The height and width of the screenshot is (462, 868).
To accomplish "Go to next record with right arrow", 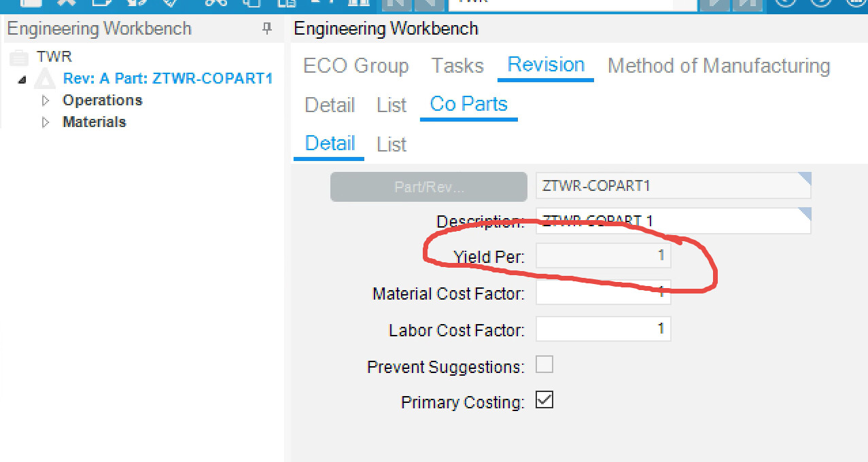I will click(715, 3).
